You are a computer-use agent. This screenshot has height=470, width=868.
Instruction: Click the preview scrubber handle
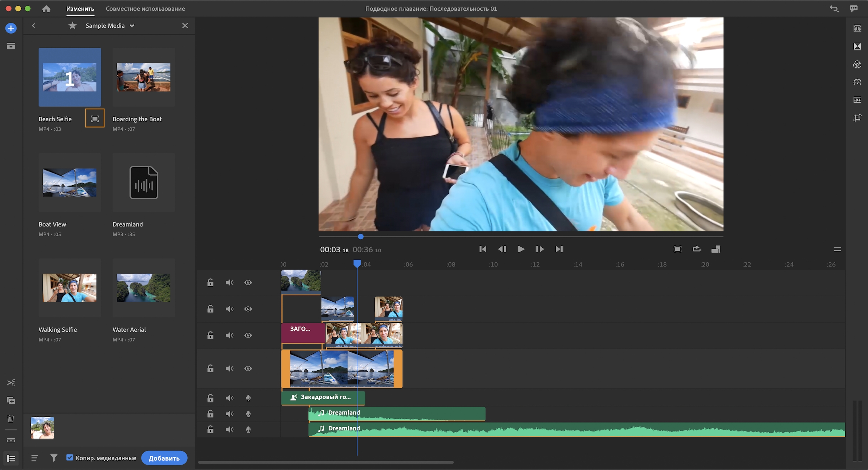pyautogui.click(x=360, y=237)
